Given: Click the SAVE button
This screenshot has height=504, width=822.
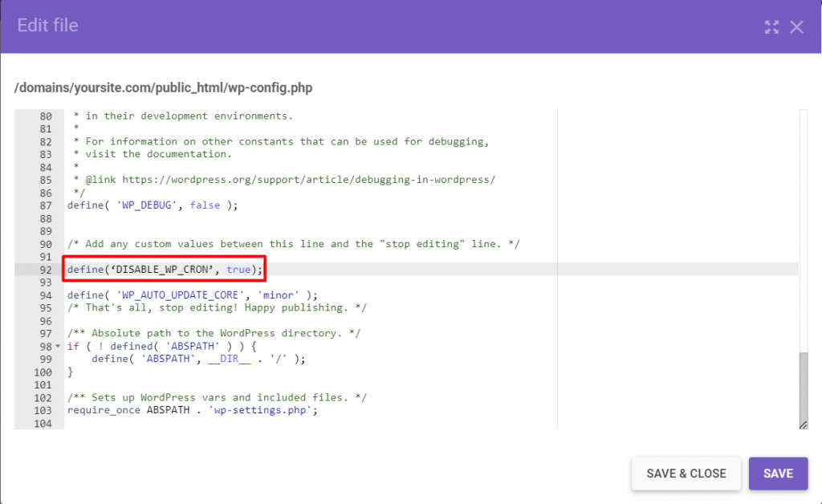Looking at the screenshot, I should (777, 474).
